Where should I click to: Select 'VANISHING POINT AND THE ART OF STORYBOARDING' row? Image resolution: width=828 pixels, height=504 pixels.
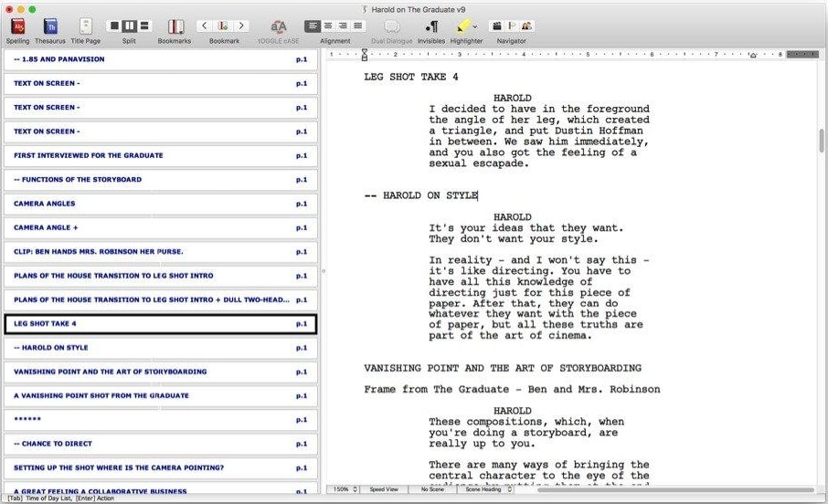(x=161, y=372)
